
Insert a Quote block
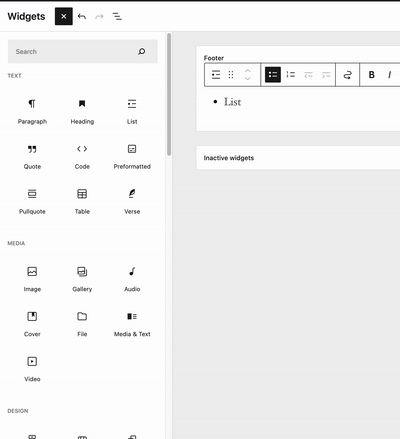pyautogui.click(x=32, y=157)
